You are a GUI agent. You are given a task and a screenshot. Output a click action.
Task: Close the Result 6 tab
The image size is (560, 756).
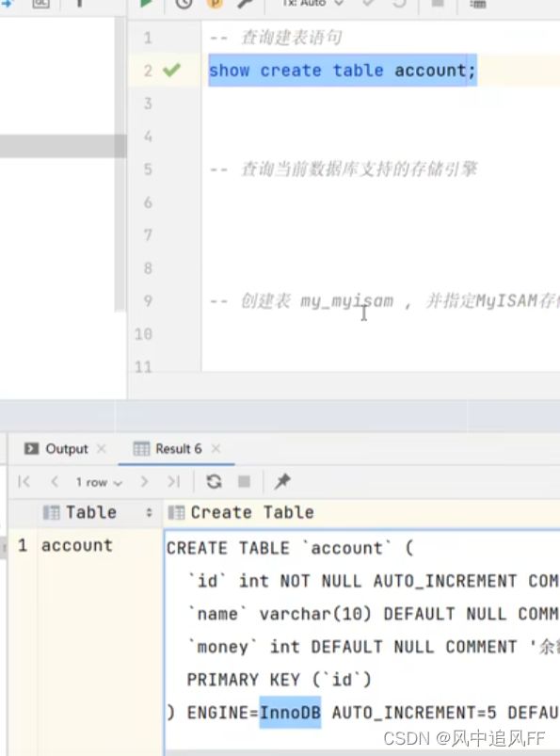point(216,449)
